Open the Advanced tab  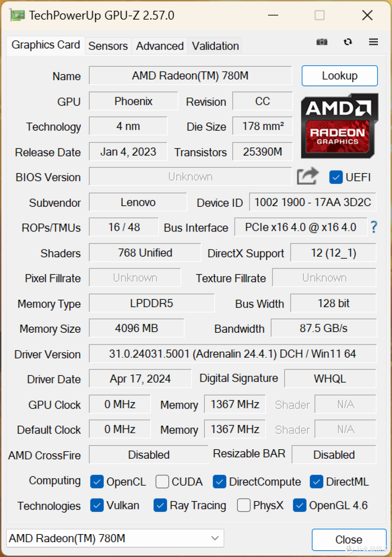click(x=160, y=46)
